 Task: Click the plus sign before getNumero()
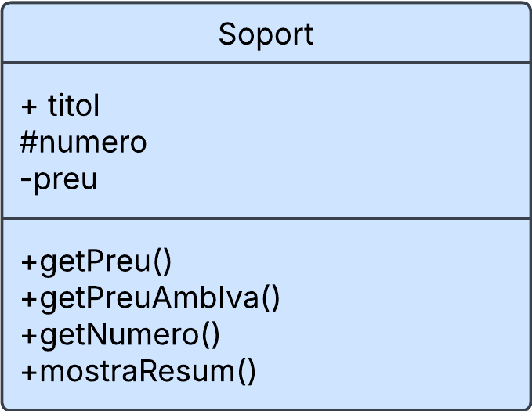pyautogui.click(x=29, y=335)
